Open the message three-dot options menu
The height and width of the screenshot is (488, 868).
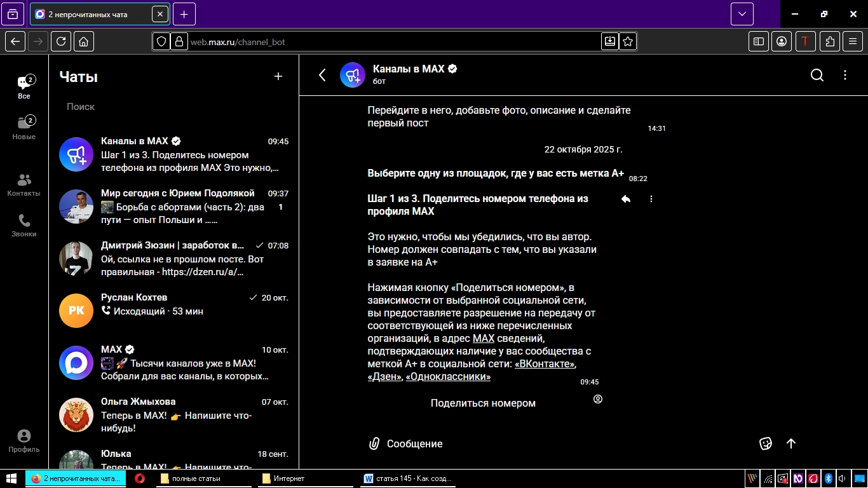[x=651, y=199]
